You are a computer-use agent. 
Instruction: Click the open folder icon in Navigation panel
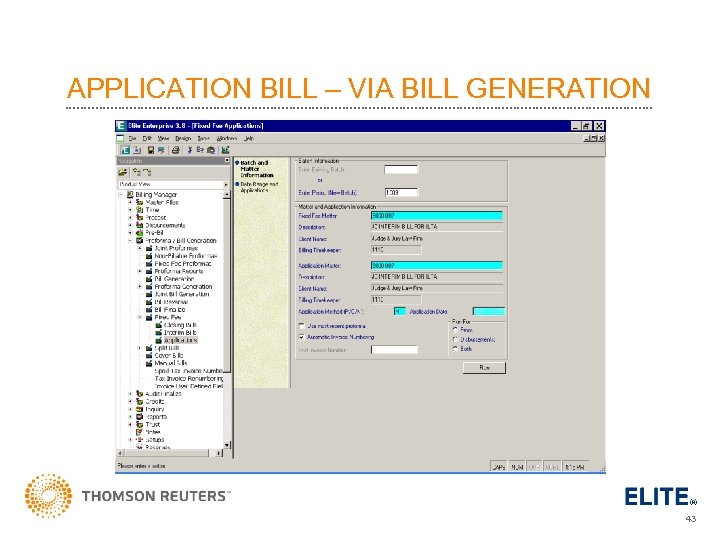coord(123,172)
